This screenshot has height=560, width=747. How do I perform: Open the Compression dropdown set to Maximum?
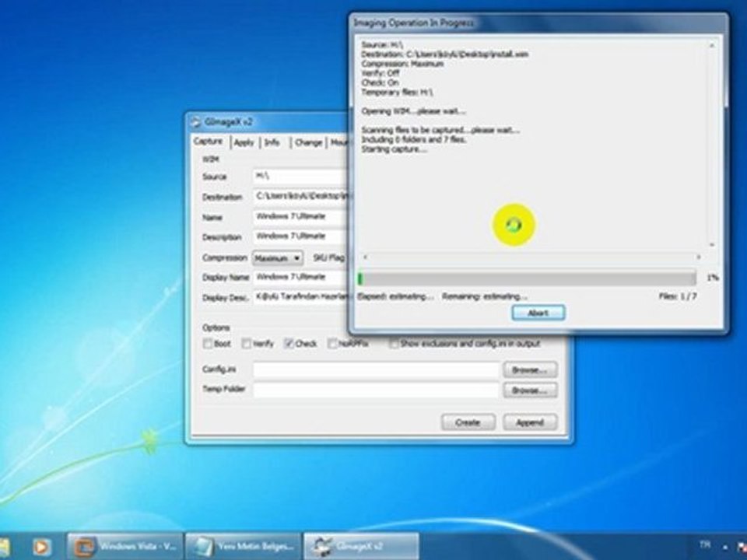click(x=278, y=258)
